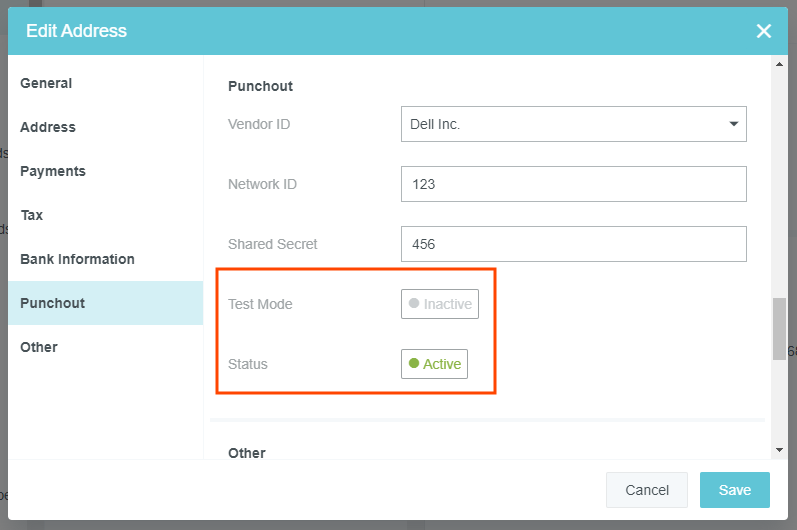Expand the Vendor ID dropdown
This screenshot has height=530, width=797.
coord(573,124)
